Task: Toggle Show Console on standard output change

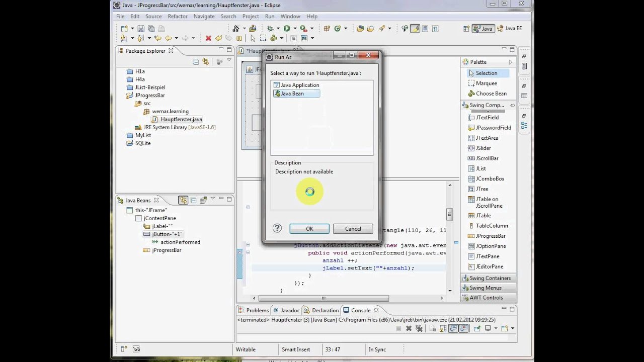Action: tap(453, 328)
